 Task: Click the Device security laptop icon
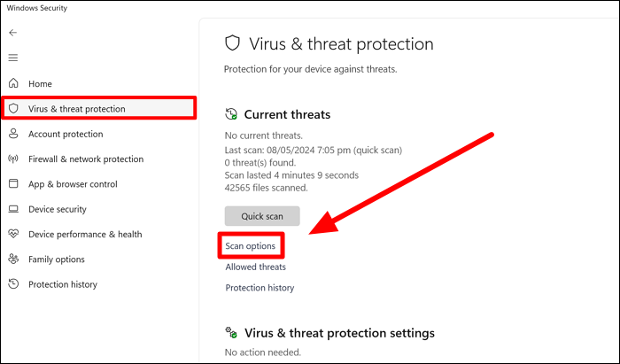click(13, 210)
